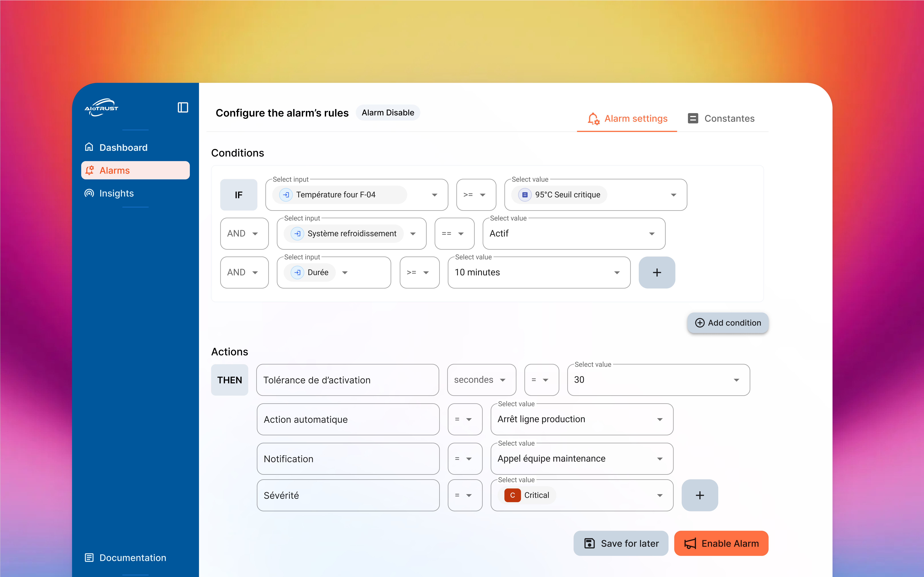924x577 pixels.
Task: Collapse the sidebar using the panel icon
Action: pyautogui.click(x=183, y=107)
